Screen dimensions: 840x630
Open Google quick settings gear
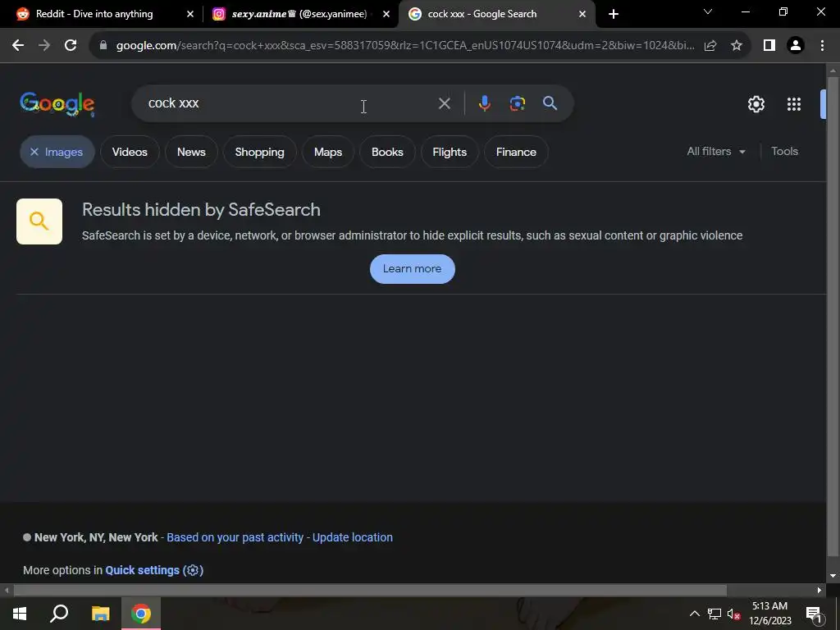coord(756,104)
